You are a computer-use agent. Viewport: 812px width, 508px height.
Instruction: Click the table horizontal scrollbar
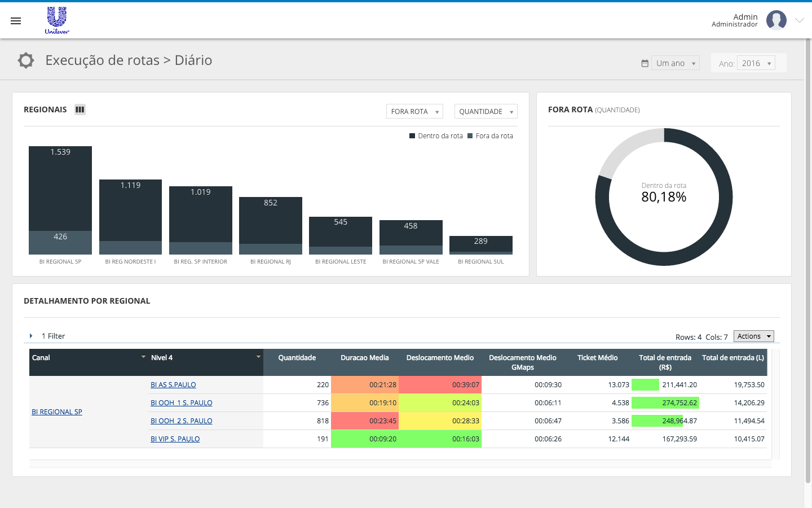[x=400, y=464]
